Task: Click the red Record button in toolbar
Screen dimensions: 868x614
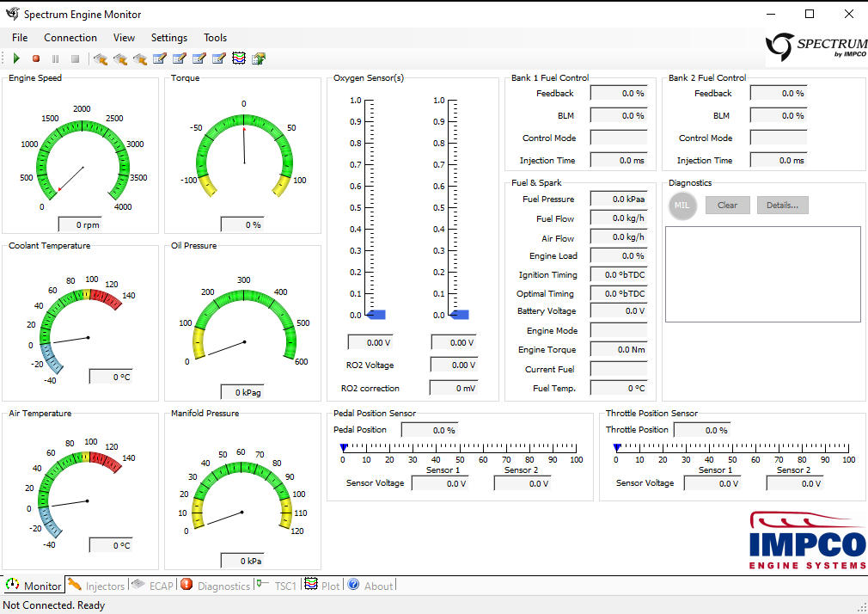Action: (x=36, y=58)
